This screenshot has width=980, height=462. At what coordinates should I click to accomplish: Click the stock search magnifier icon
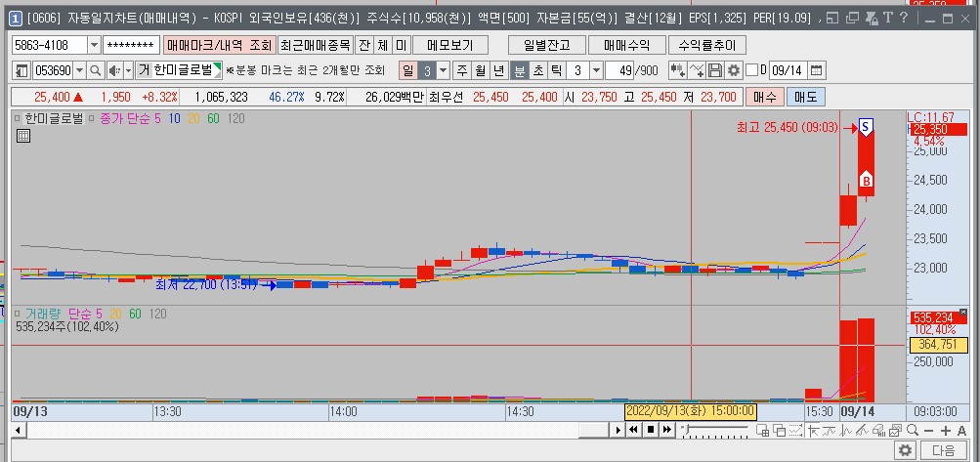(96, 70)
